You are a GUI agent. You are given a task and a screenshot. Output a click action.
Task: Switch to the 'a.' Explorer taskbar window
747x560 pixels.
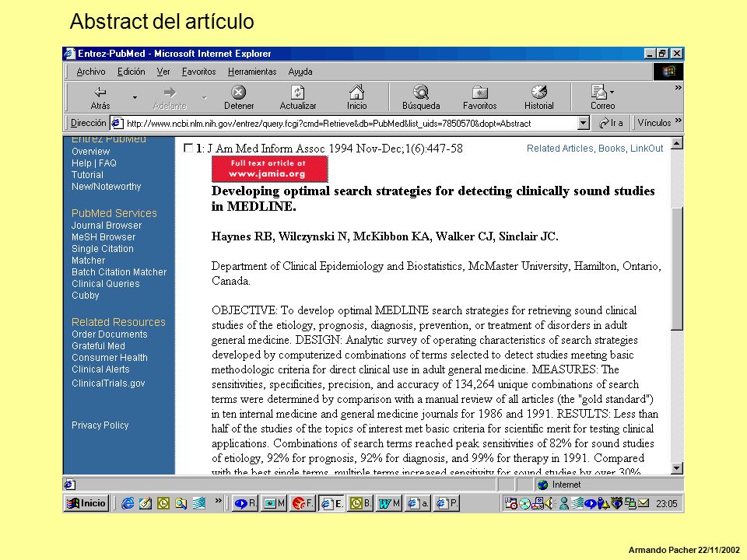pos(418,503)
